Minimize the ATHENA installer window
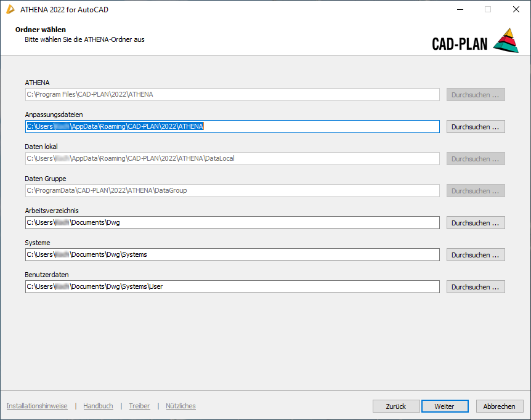This screenshot has height=420, width=531. 460,10
